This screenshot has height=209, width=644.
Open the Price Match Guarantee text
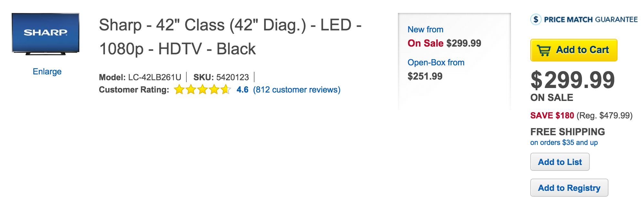(591, 20)
